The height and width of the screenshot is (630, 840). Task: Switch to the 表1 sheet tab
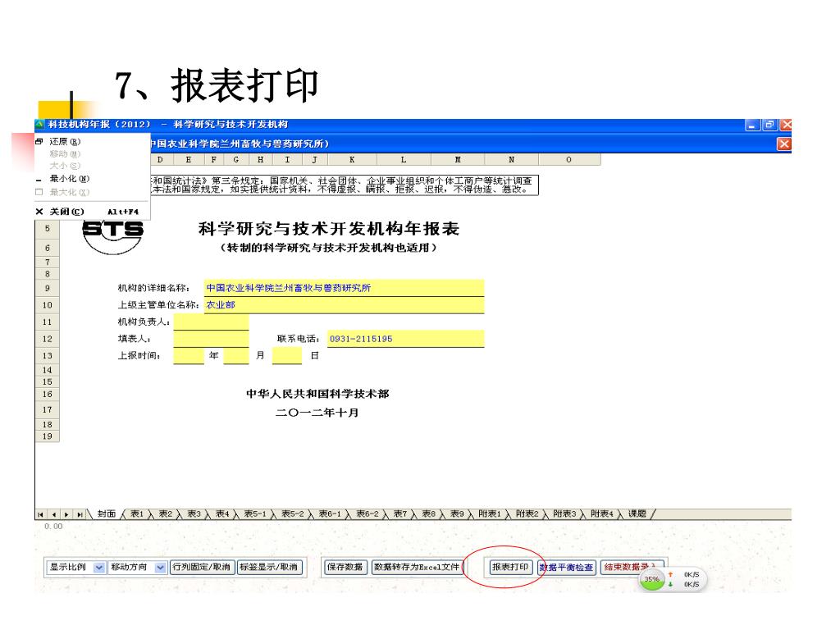point(137,514)
